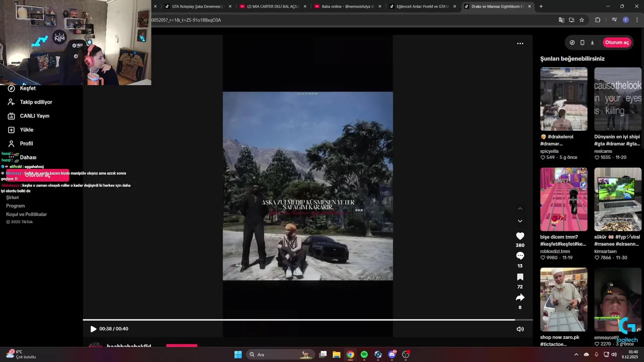
Task: Go to previous video with up chevron
Action: (520, 209)
